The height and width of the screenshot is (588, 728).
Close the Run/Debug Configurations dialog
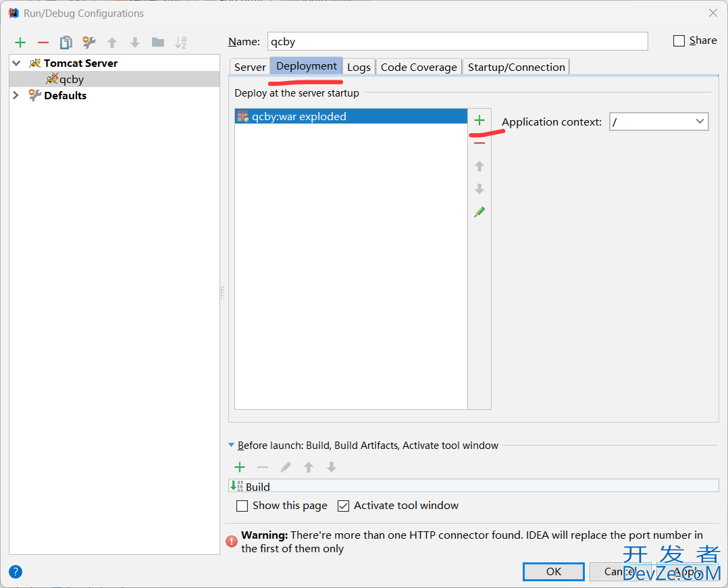click(713, 13)
